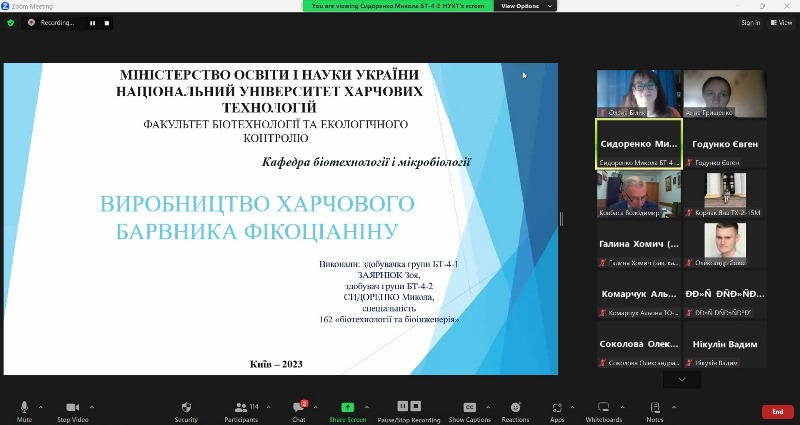Stop recording via top-left stop icon

click(107, 23)
